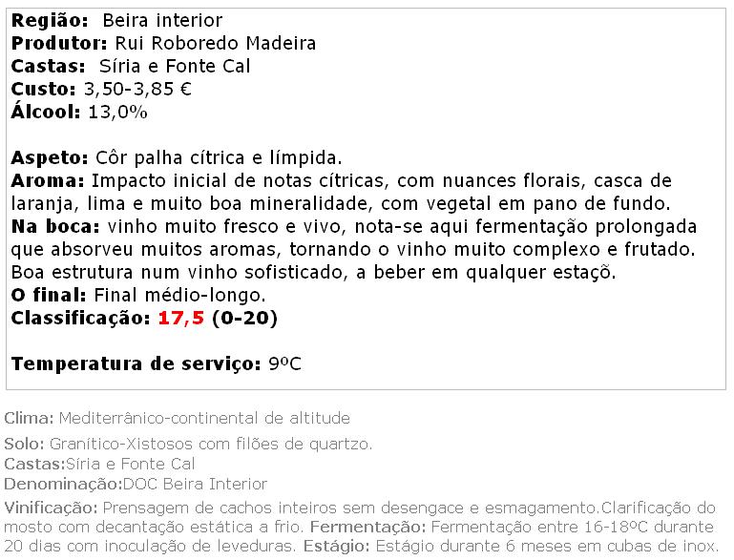Click the bold 'Fermentação:' grey label
Image resolution: width=734 pixels, height=560 pixels.
click(368, 527)
